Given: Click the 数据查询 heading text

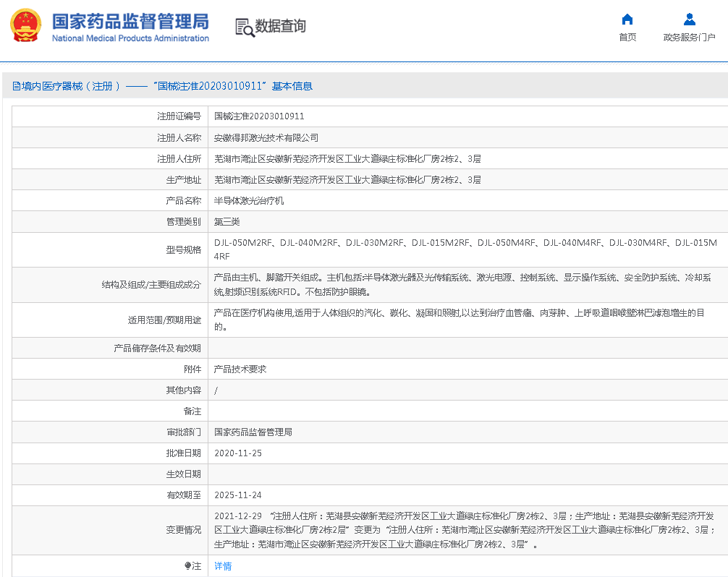Looking at the screenshot, I should coord(281,26).
